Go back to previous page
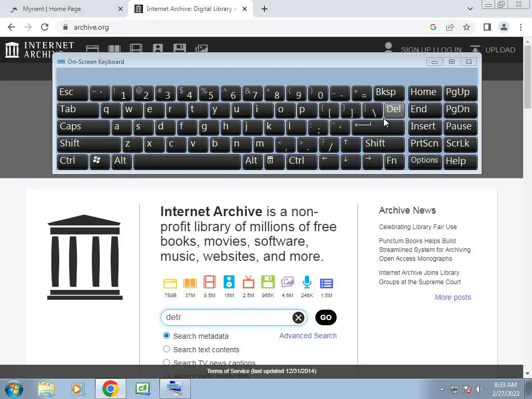The width and height of the screenshot is (532, 399). (x=11, y=27)
